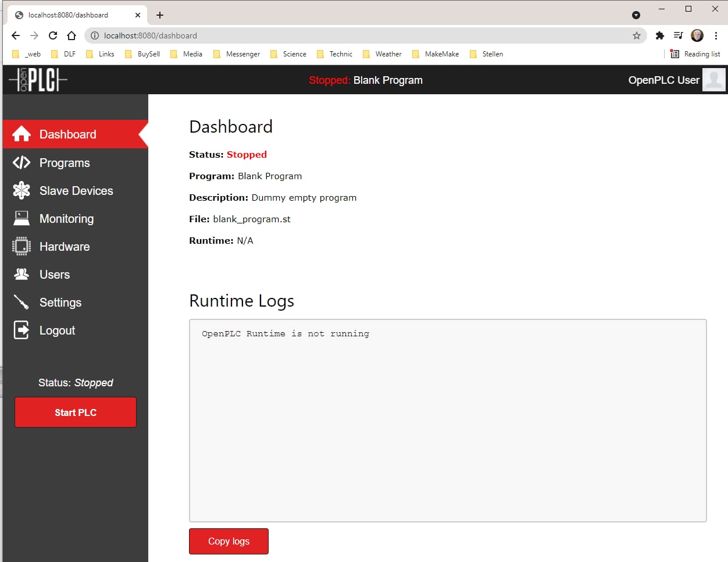Select the Users people icon
Viewport: 728px width, 562px height.
22,274
